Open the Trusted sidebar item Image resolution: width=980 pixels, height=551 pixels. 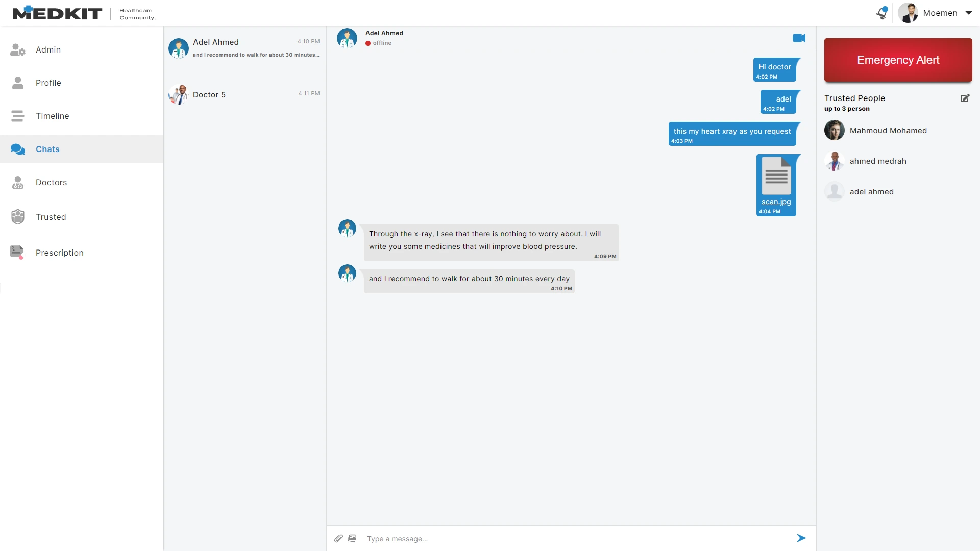tap(51, 217)
